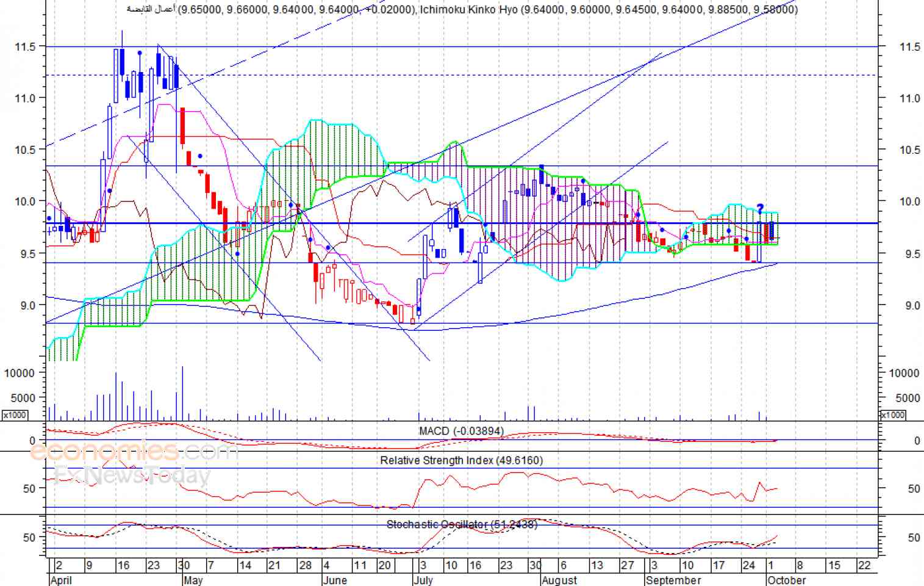Select date label 17 in September
Screen dimensions: 924x586
pos(718,565)
